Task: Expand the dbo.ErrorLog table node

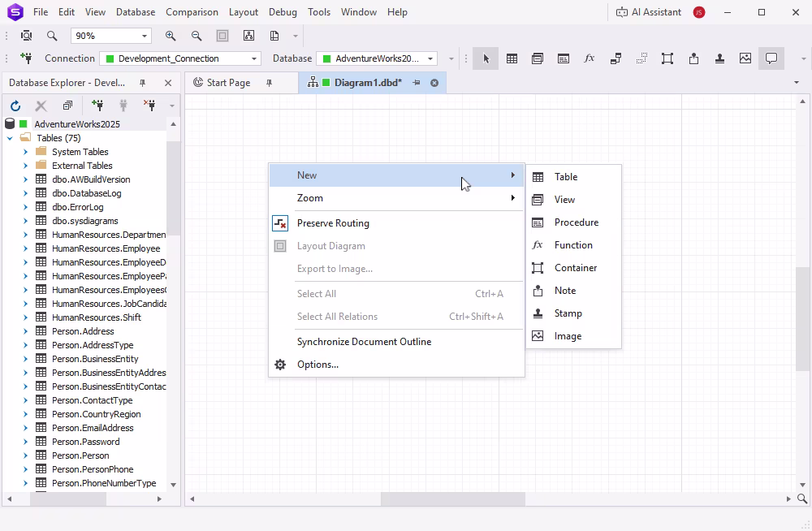Action: (25, 207)
